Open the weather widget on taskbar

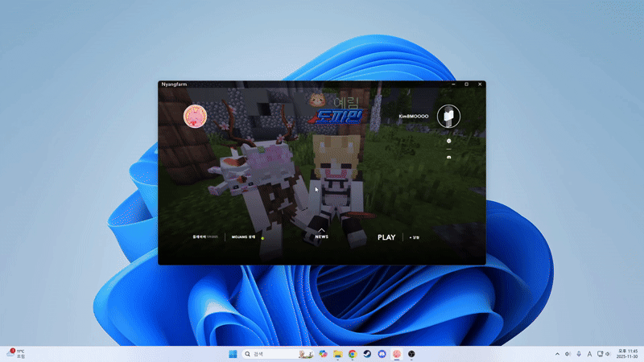click(x=16, y=354)
